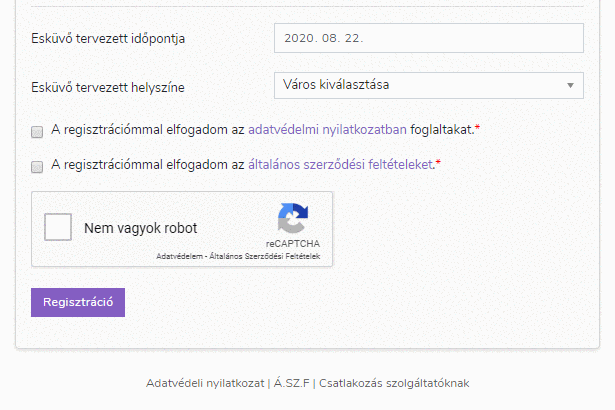Check the adatvédelmi nyilatkozat acceptance checkbox
This screenshot has height=410, width=615.
37,131
